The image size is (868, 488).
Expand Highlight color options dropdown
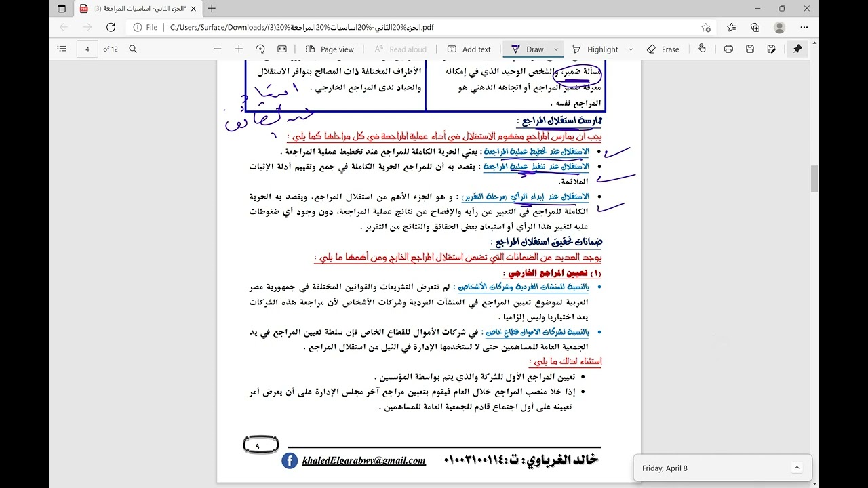tap(631, 49)
